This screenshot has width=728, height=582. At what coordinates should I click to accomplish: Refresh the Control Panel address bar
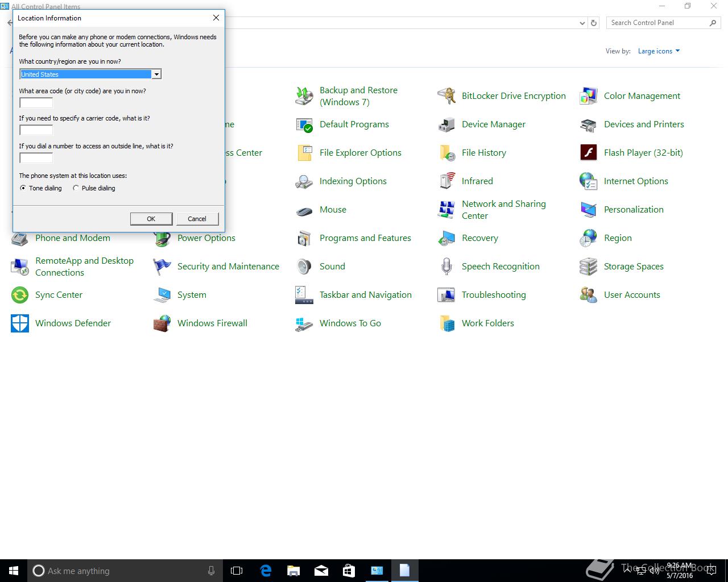pyautogui.click(x=594, y=23)
